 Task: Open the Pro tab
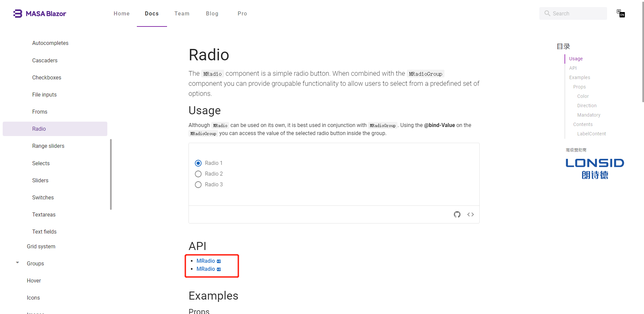(x=242, y=13)
